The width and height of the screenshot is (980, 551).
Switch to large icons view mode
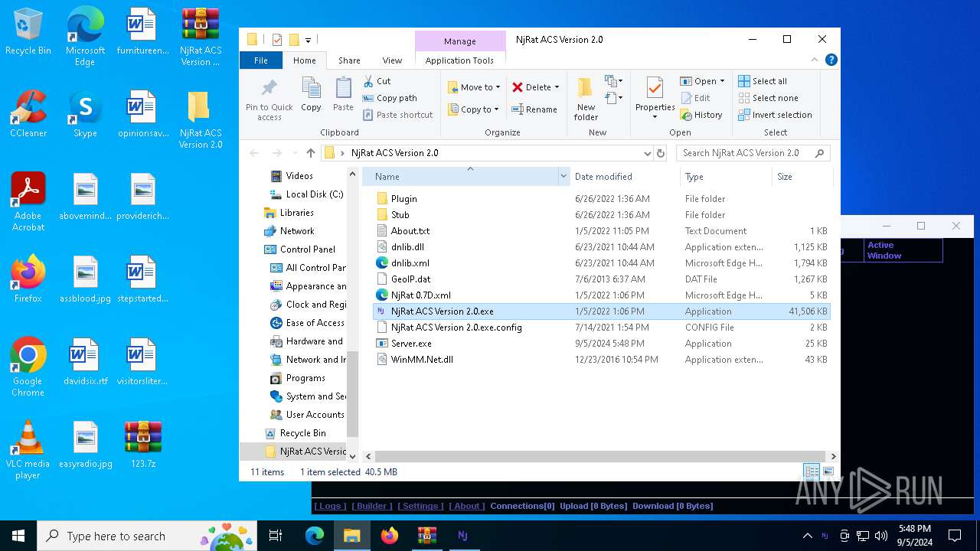click(x=828, y=472)
